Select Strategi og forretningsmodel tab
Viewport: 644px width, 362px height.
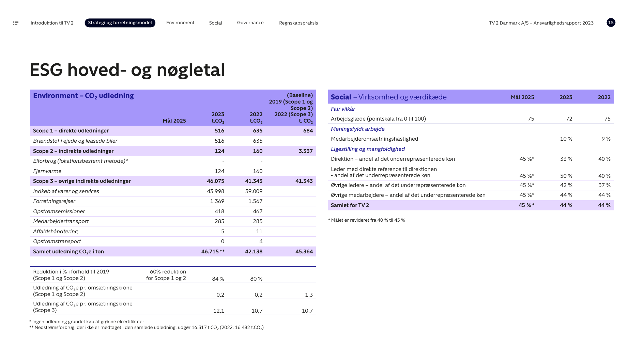click(120, 23)
